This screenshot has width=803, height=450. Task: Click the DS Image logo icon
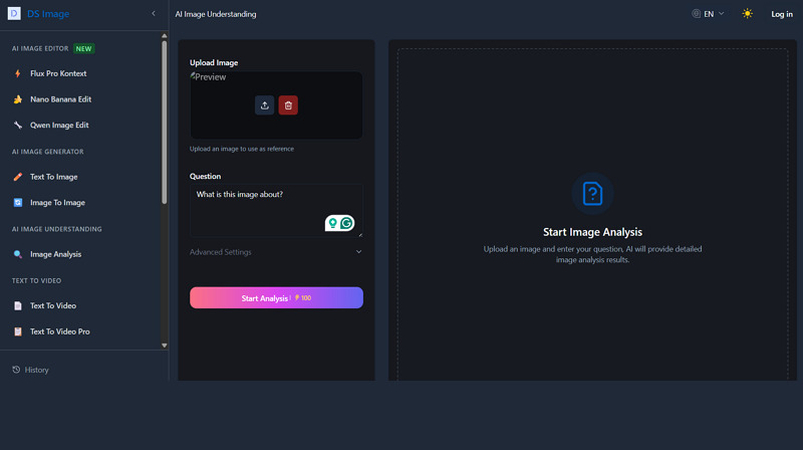(14, 13)
